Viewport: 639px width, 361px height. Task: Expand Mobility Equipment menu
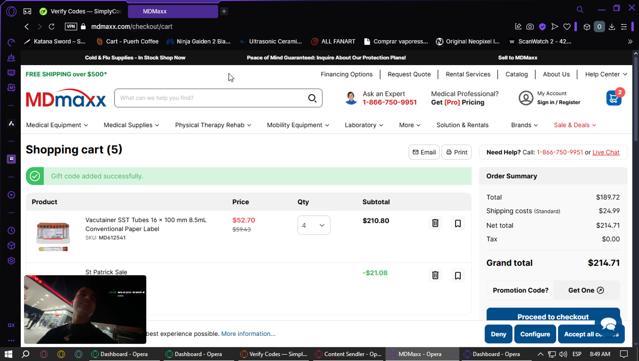pyautogui.click(x=298, y=125)
